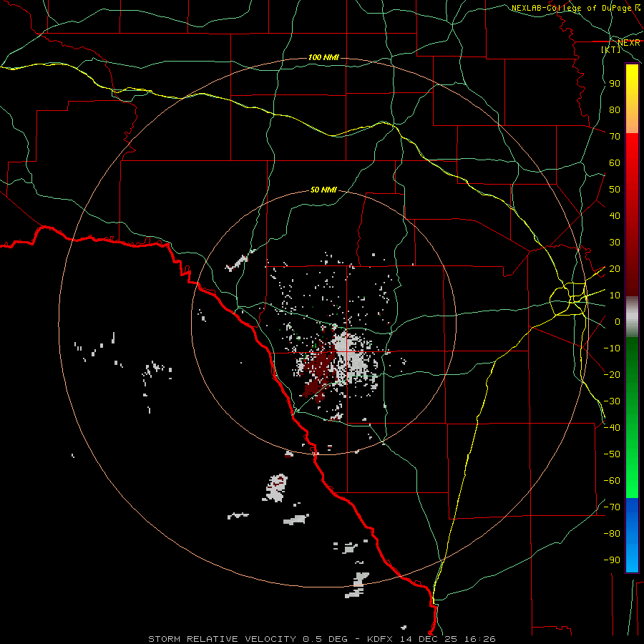Click the [KT] units label
644x644 pixels.
pyautogui.click(x=610, y=49)
